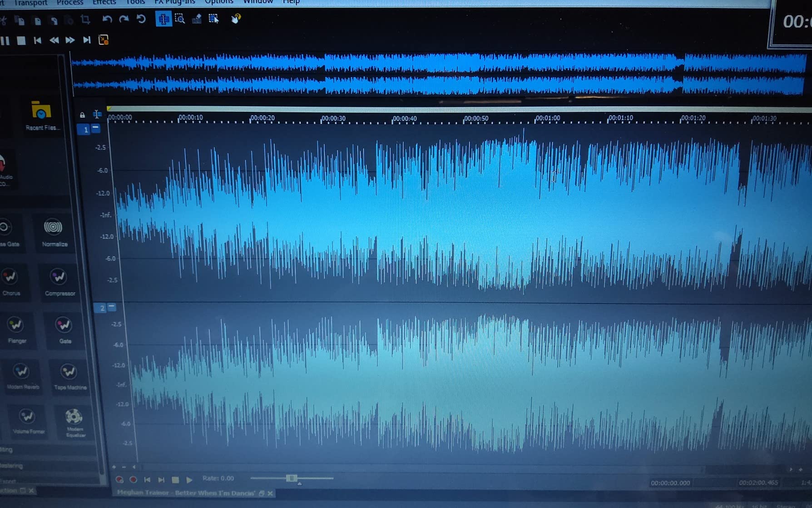812x508 pixels.
Task: Open the FX Plug-Ins menu
Action: pos(174,2)
